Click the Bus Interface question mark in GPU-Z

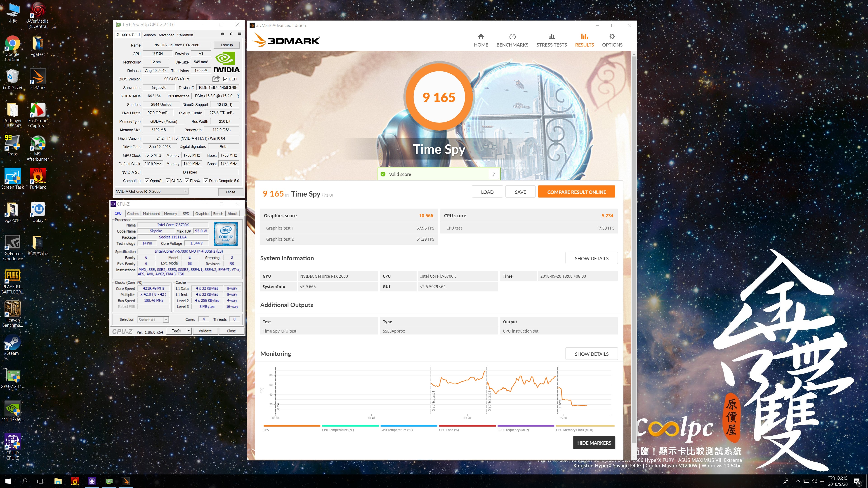(238, 96)
